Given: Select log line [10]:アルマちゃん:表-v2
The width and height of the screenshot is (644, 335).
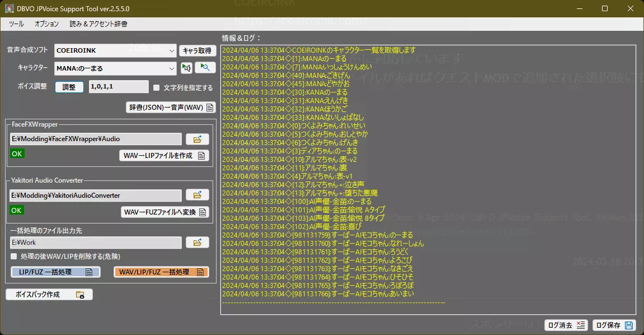Looking at the screenshot, I should click(x=290, y=160).
